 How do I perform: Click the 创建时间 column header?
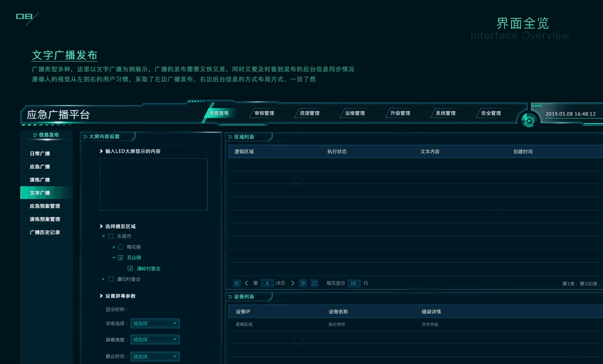point(523,151)
